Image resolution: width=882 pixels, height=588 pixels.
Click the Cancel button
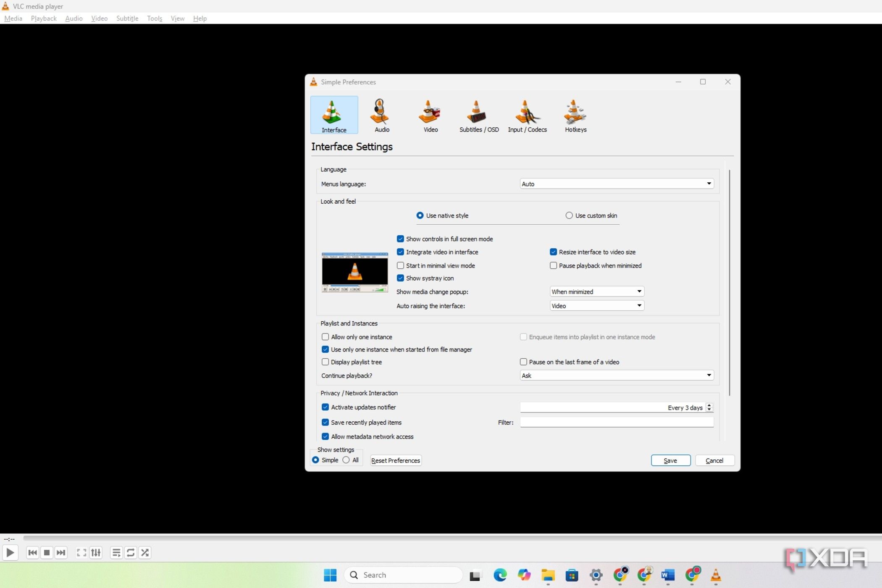[x=715, y=461]
